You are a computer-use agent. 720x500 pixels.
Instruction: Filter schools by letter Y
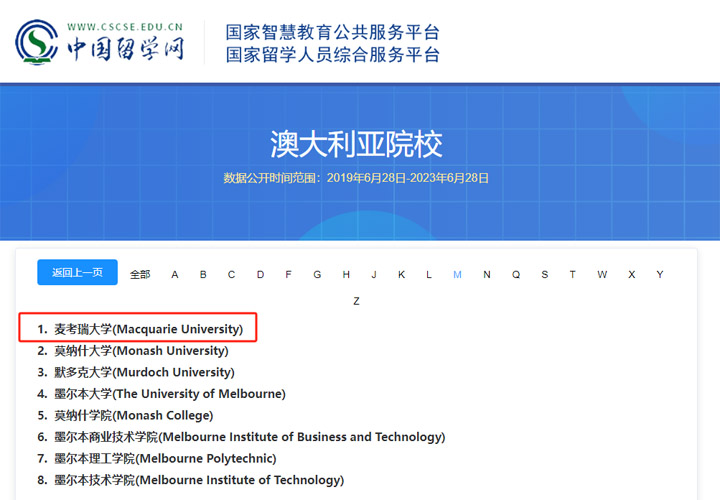point(660,275)
